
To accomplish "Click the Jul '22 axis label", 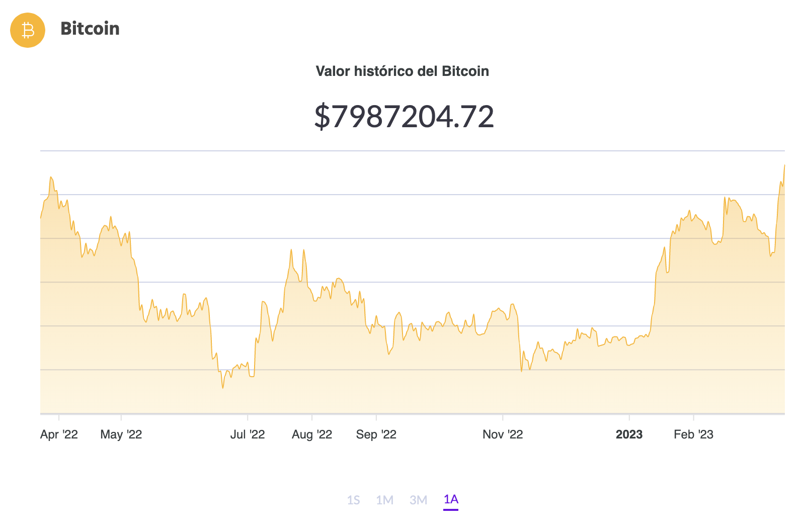I will point(248,434).
